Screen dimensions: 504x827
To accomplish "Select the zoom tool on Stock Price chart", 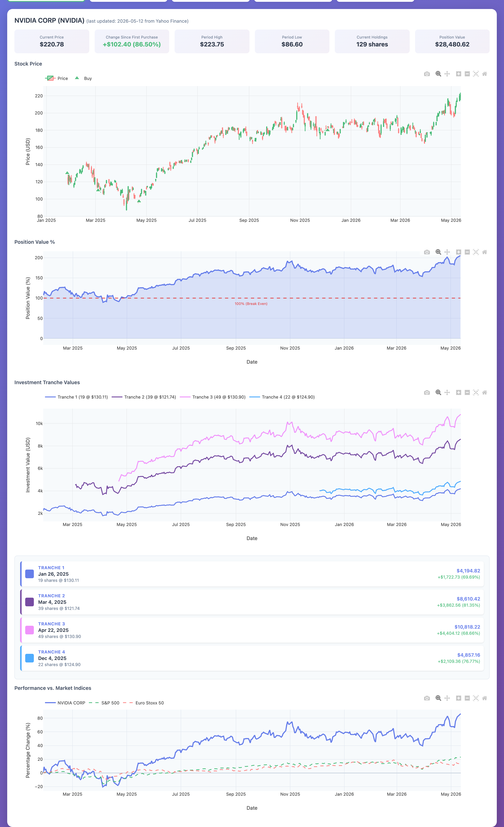I will tap(438, 74).
